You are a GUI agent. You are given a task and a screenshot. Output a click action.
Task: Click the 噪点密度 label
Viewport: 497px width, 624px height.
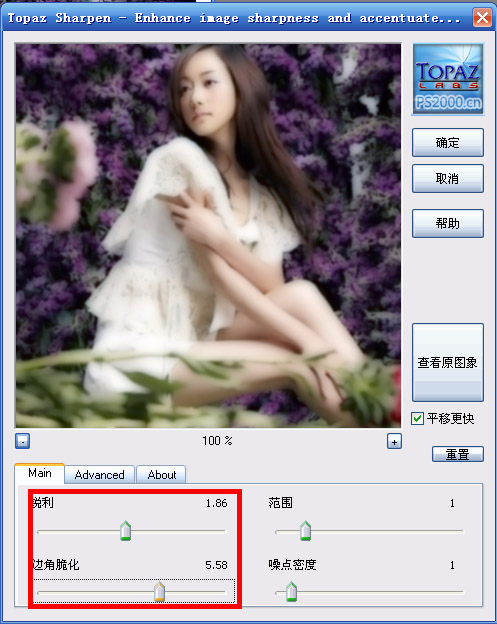click(x=292, y=565)
